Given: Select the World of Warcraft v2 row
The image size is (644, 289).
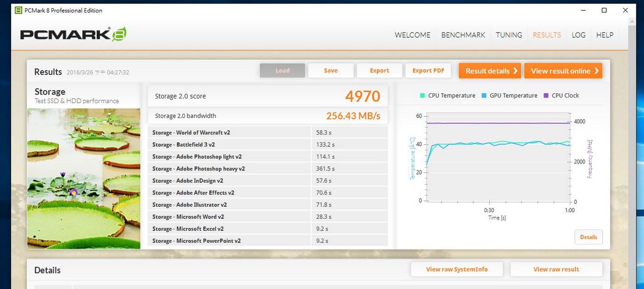Looking at the screenshot, I should click(x=268, y=133).
